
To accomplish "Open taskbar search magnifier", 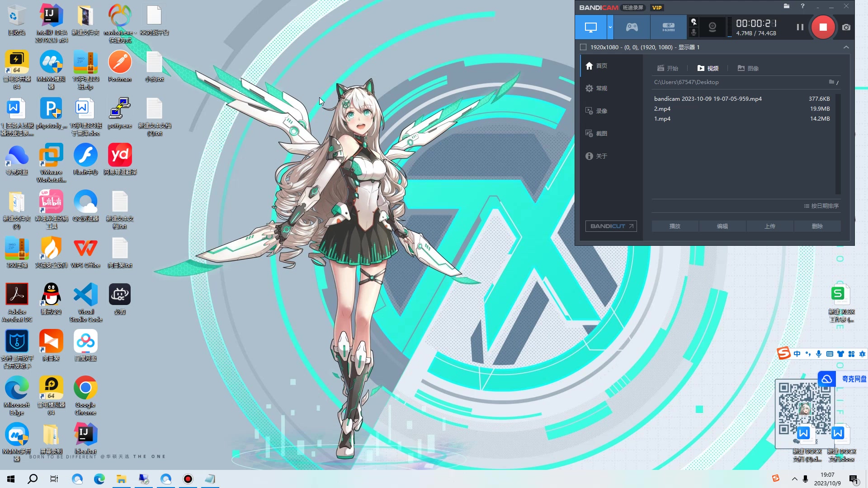I will coord(33,479).
